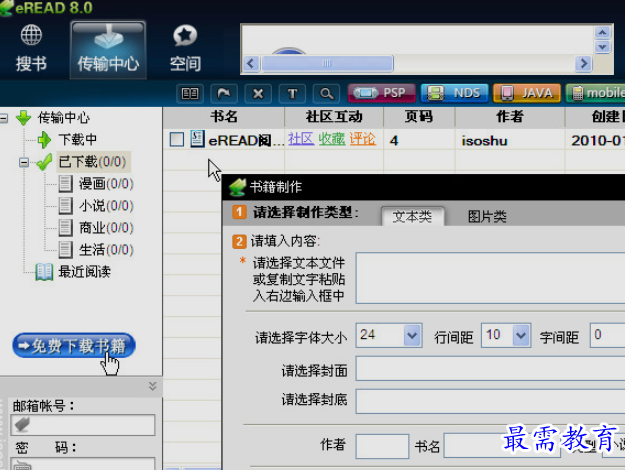Viewport: 625px width, 470px height.
Task: Open the 收藏 link in book row
Action: (332, 139)
